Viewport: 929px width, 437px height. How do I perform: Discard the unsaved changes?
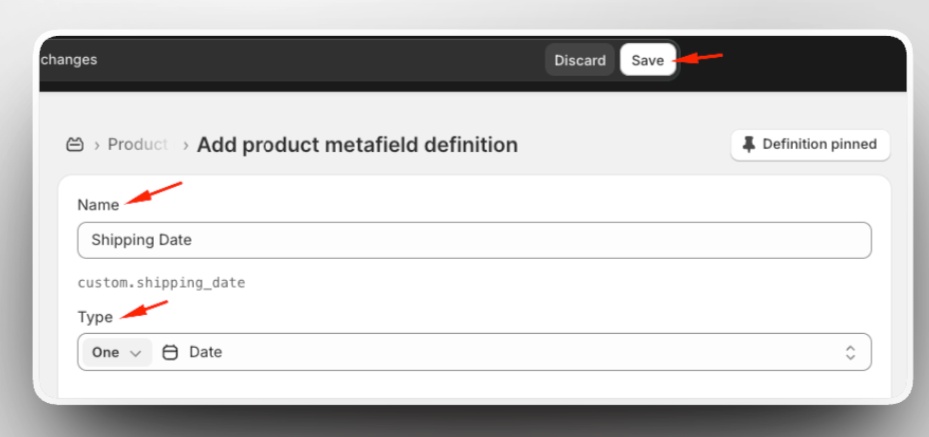click(580, 60)
